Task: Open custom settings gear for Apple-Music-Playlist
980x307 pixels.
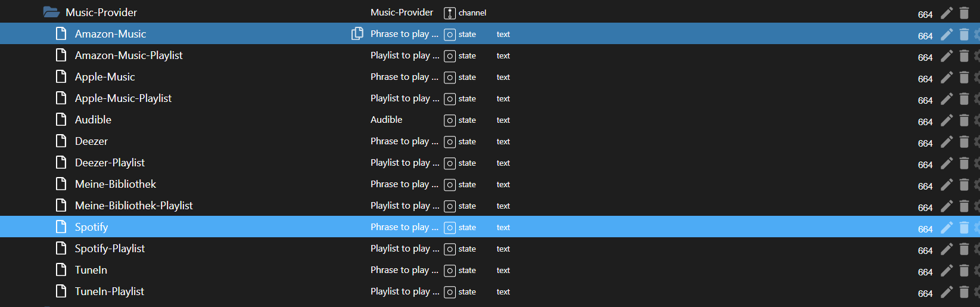Action: (x=977, y=99)
